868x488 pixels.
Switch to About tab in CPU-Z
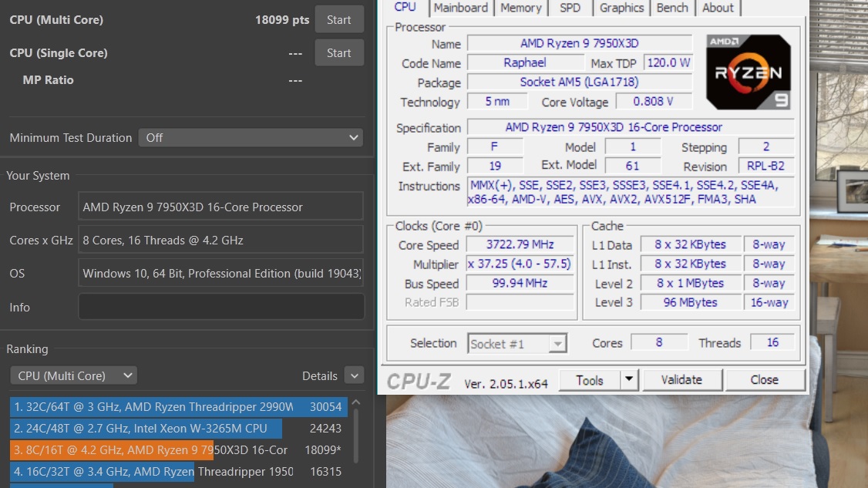(718, 8)
